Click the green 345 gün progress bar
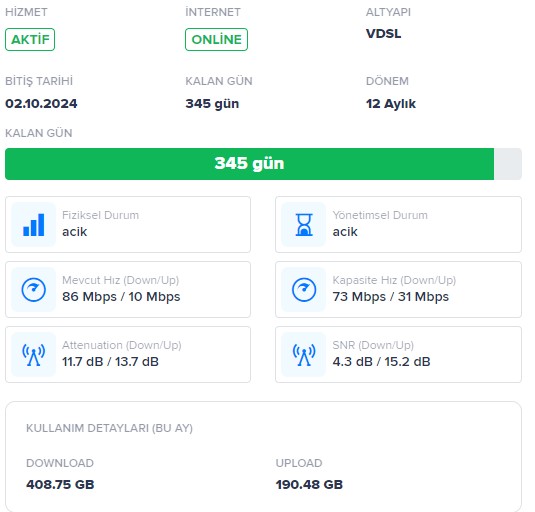The height and width of the screenshot is (512, 535). point(249,164)
